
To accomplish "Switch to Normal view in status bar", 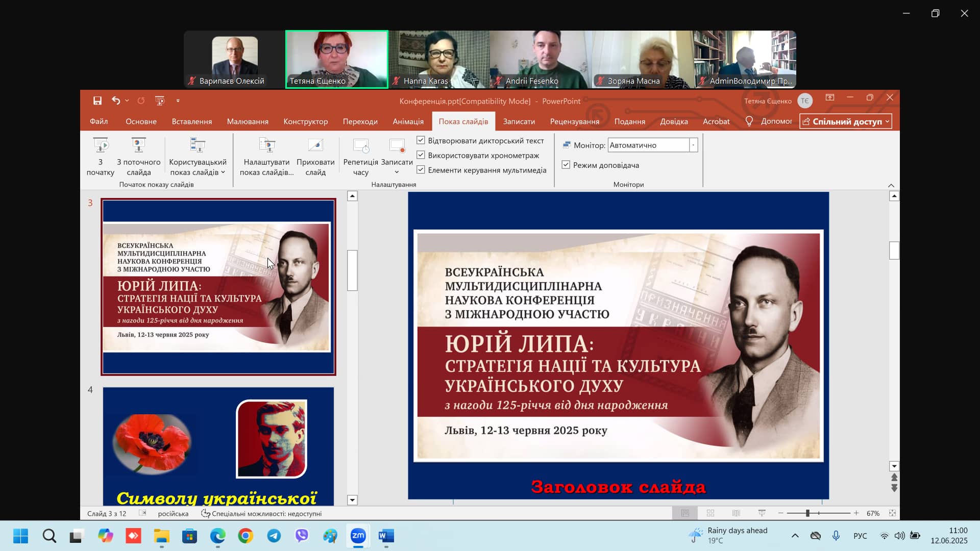I will 685,513.
